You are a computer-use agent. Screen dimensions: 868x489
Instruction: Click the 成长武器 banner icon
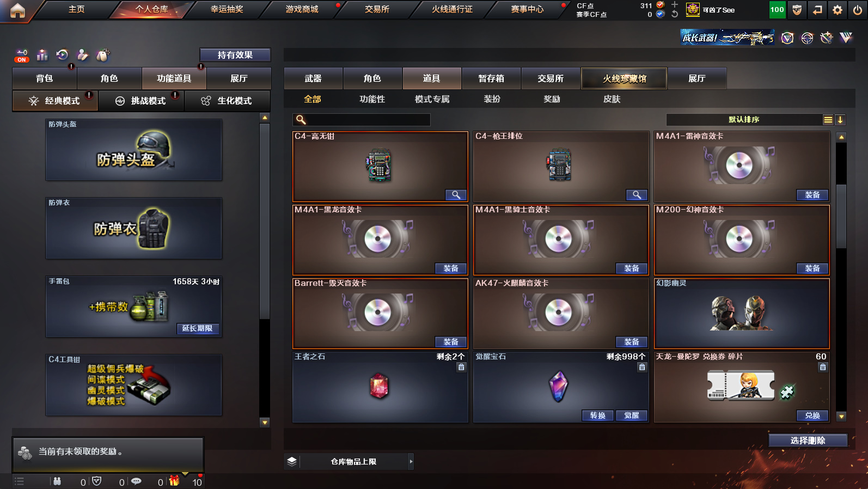727,38
